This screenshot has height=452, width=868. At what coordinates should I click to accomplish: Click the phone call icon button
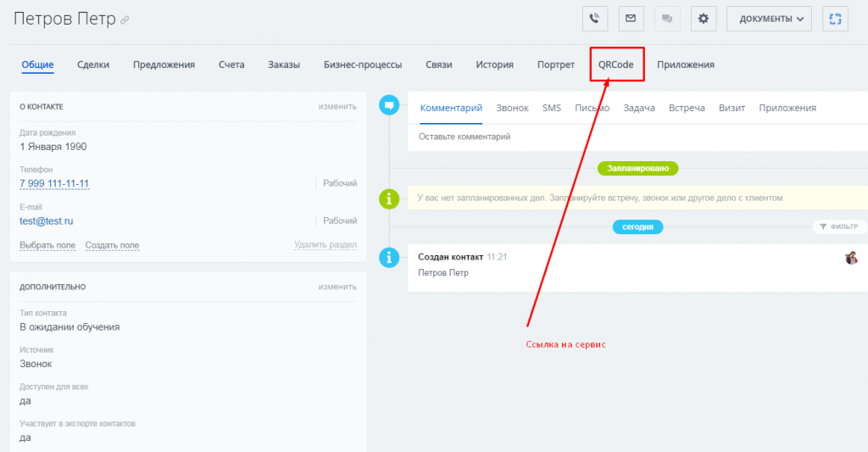595,19
